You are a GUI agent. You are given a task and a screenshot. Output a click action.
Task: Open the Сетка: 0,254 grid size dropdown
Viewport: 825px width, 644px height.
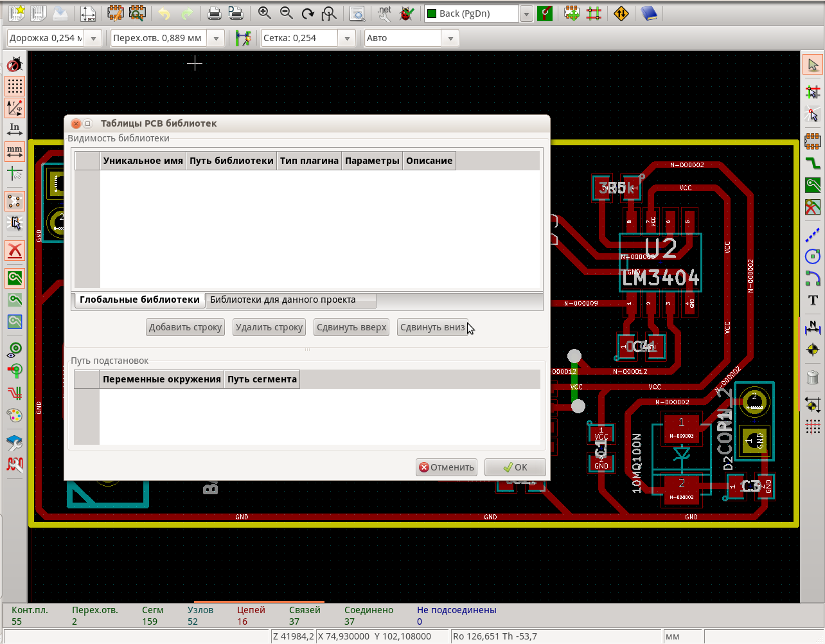(347, 38)
